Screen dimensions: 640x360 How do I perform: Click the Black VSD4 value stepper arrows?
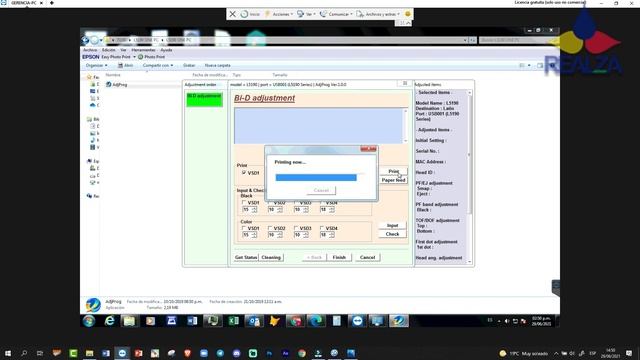332,209
